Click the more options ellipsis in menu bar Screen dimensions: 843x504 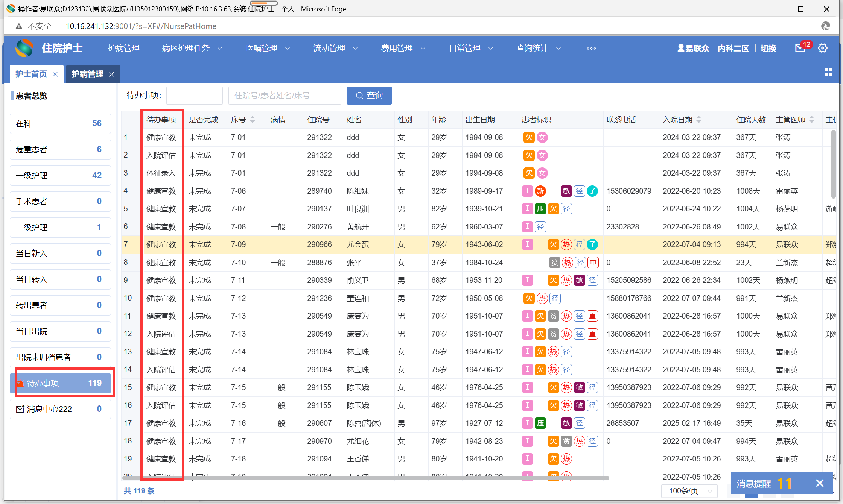pyautogui.click(x=591, y=48)
